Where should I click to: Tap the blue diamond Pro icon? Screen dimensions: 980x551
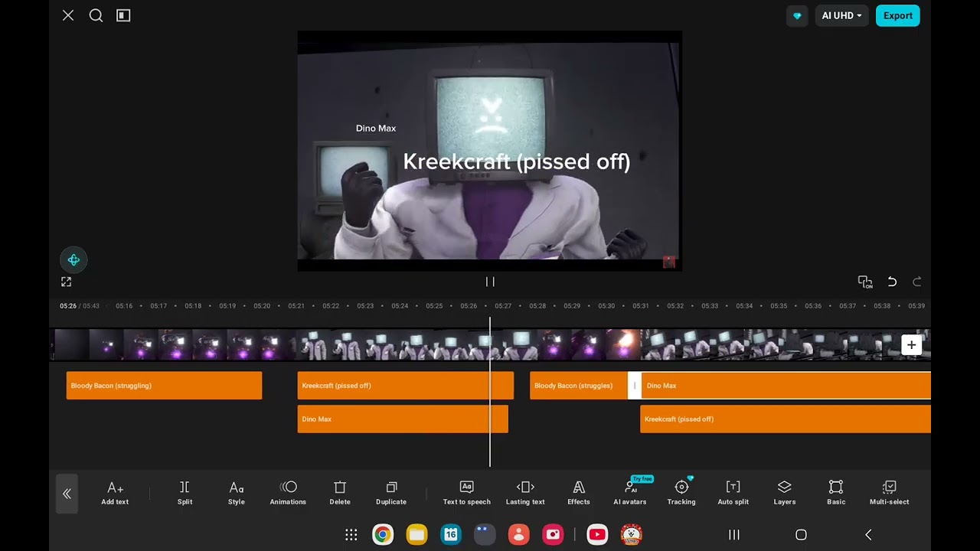(x=797, y=15)
